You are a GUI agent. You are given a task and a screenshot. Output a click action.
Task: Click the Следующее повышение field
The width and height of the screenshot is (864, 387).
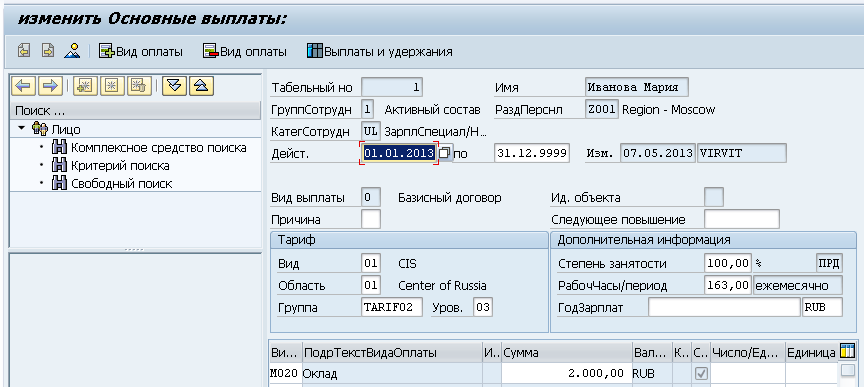(742, 219)
